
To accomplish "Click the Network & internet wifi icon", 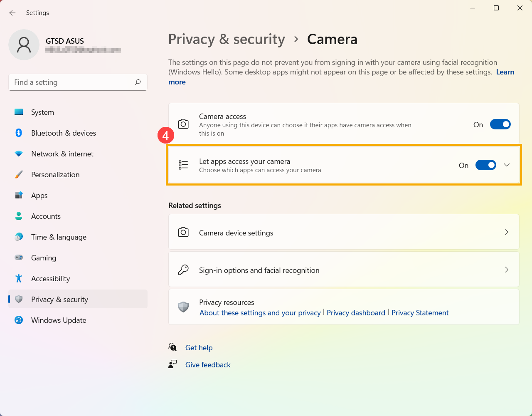I will pos(19,154).
